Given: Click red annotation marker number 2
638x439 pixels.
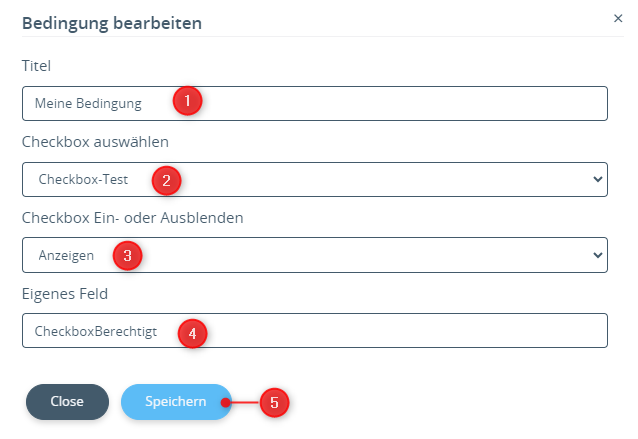Looking at the screenshot, I should tap(166, 180).
